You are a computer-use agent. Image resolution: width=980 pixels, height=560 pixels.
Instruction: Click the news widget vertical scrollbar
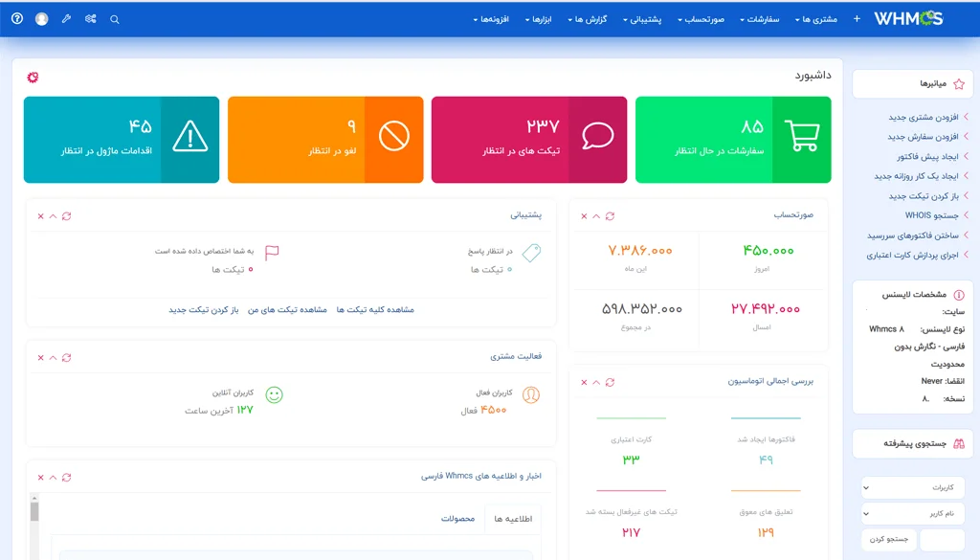[x=34, y=526]
